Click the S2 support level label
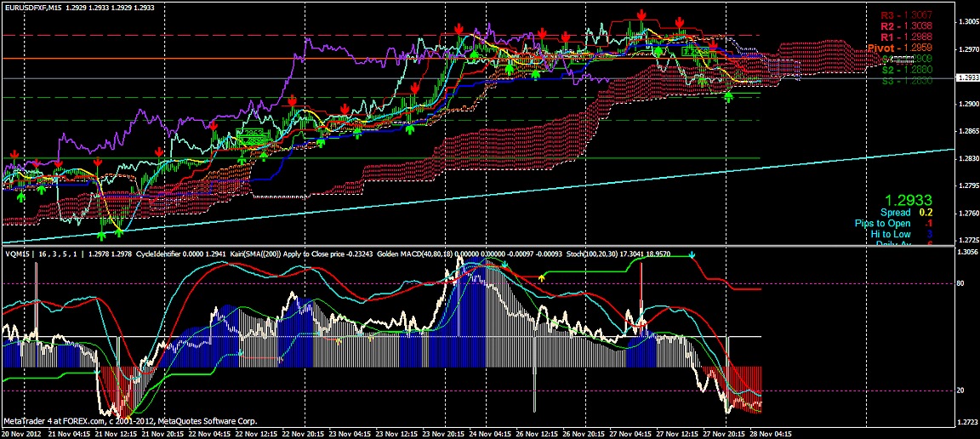980x439 pixels. [x=906, y=70]
